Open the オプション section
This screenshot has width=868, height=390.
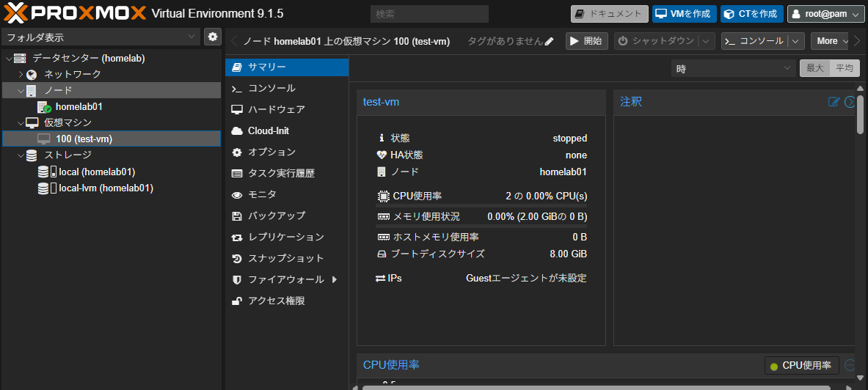(x=287, y=152)
